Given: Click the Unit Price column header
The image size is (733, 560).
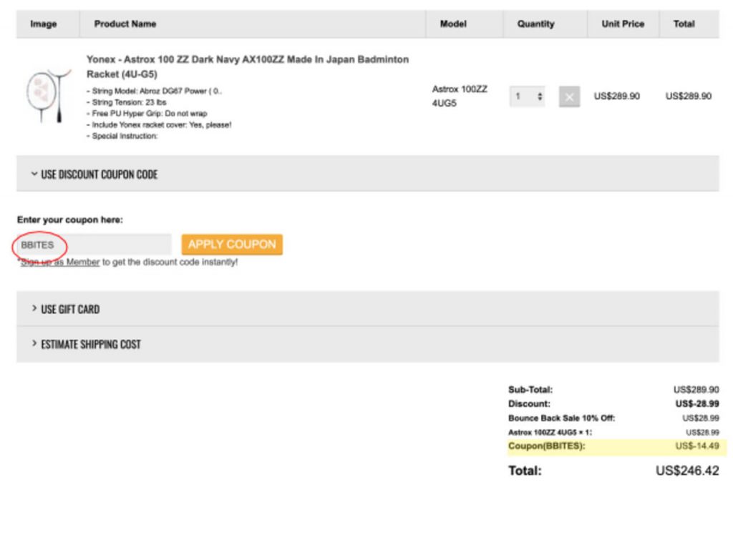Looking at the screenshot, I should coord(623,24).
